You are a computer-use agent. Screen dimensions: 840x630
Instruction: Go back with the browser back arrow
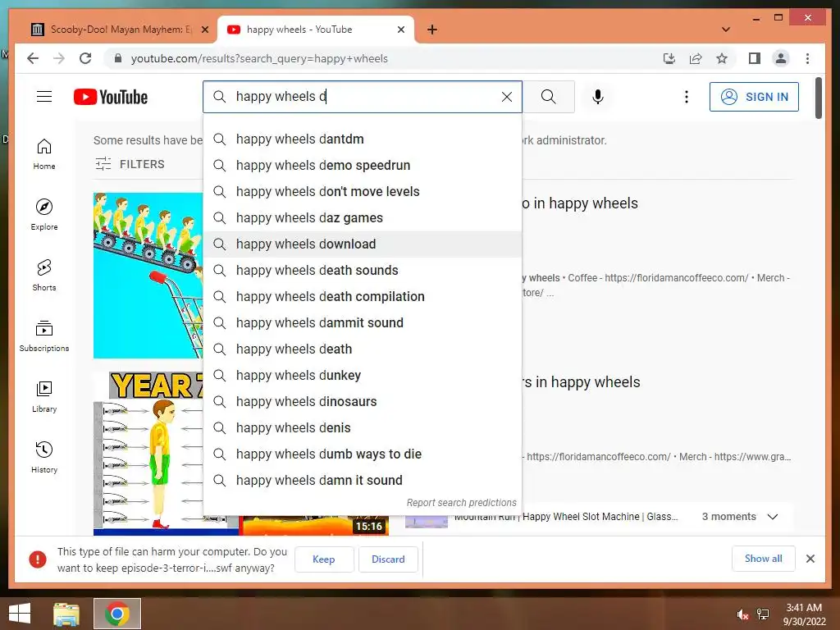point(33,58)
